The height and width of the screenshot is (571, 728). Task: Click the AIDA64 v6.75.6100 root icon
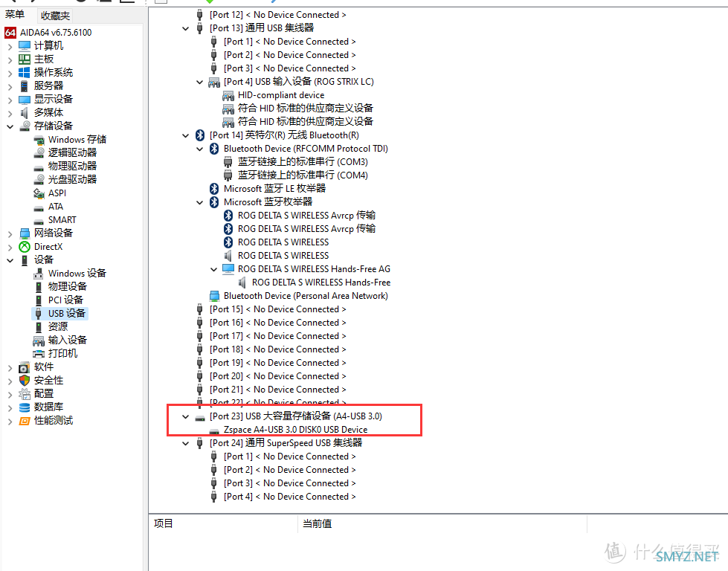pos(10,33)
